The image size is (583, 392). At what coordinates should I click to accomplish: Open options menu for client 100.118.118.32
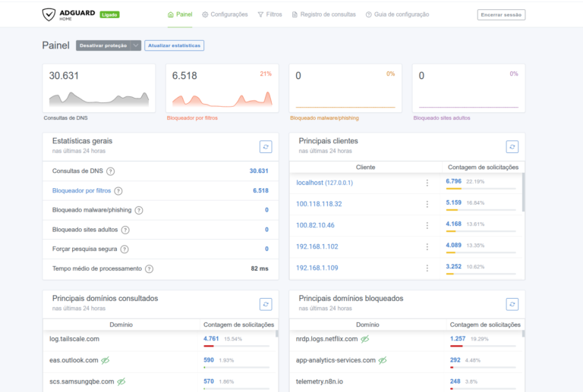427,204
